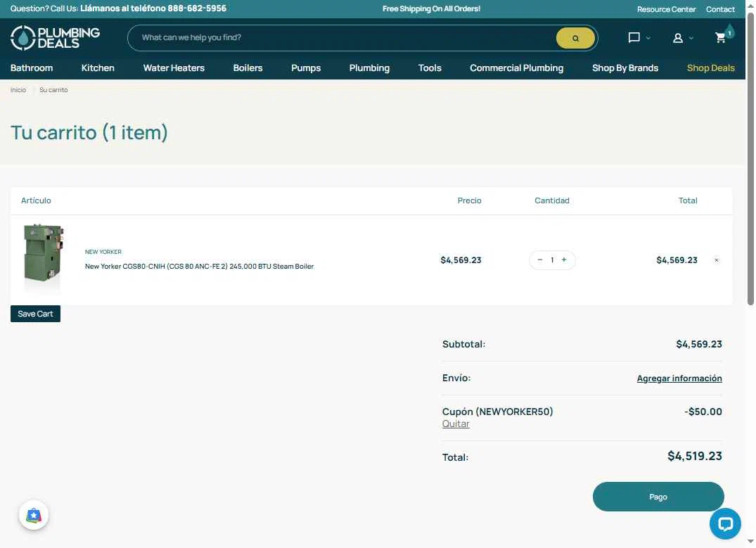Viewport: 756px width, 548px height.
Task: Click Agregar información shipping link
Action: point(679,378)
